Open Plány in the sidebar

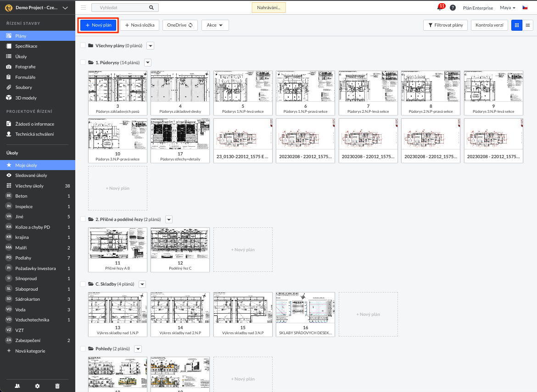(38, 36)
